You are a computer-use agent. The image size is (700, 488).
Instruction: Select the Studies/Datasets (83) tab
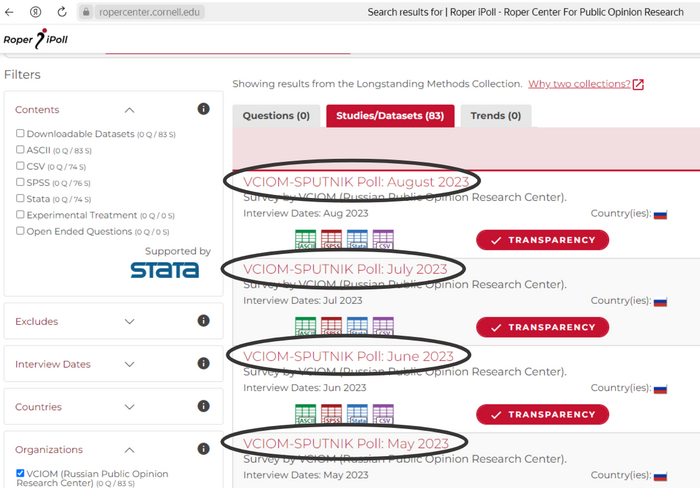point(390,116)
